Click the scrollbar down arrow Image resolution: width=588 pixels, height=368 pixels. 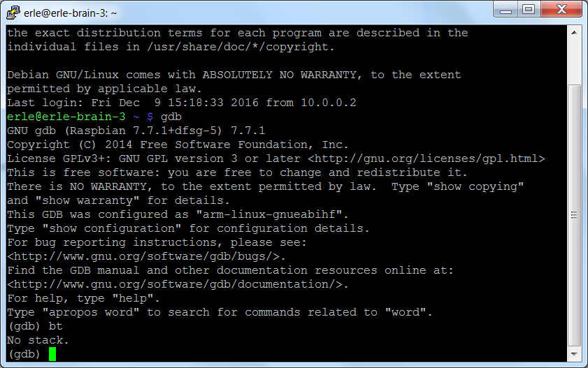pos(574,354)
